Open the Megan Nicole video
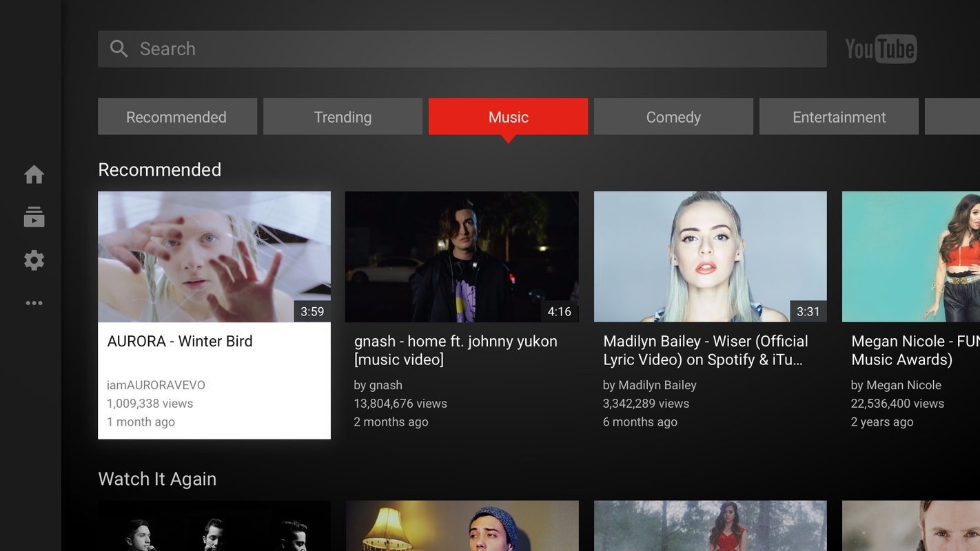 917,256
